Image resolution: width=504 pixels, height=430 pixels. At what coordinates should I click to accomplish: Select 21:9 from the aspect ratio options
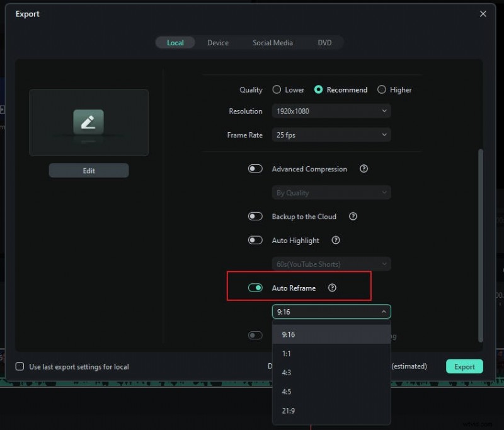tap(290, 410)
